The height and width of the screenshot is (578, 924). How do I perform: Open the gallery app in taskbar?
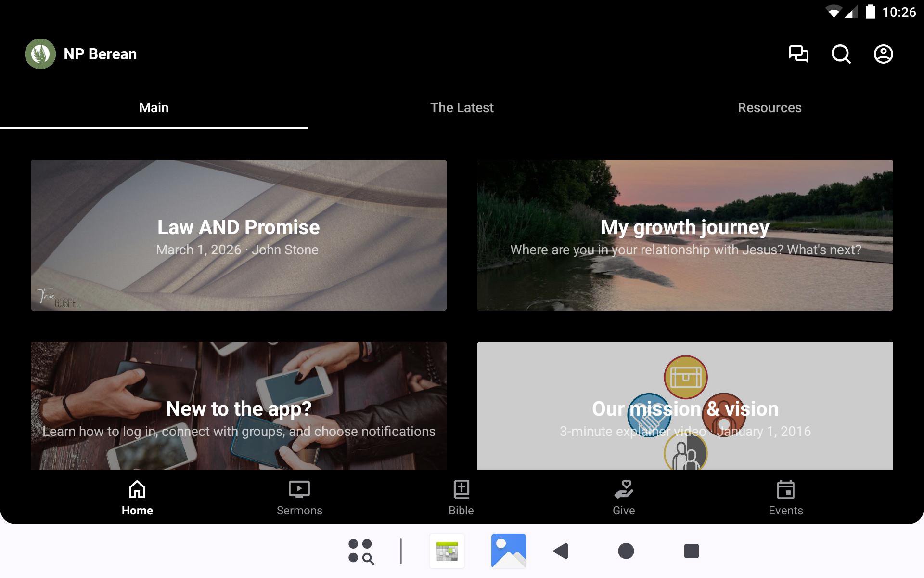coord(508,551)
